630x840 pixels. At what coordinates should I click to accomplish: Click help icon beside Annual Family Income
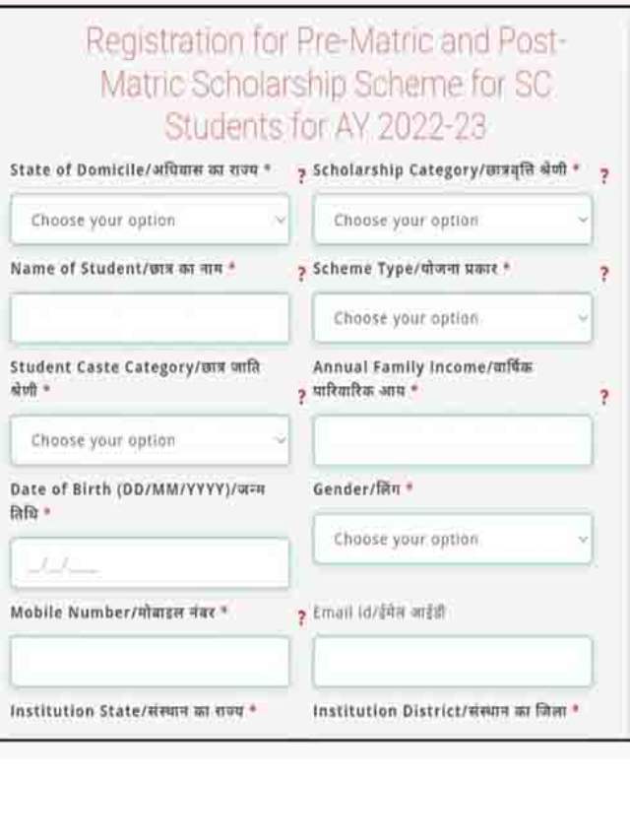tap(603, 397)
